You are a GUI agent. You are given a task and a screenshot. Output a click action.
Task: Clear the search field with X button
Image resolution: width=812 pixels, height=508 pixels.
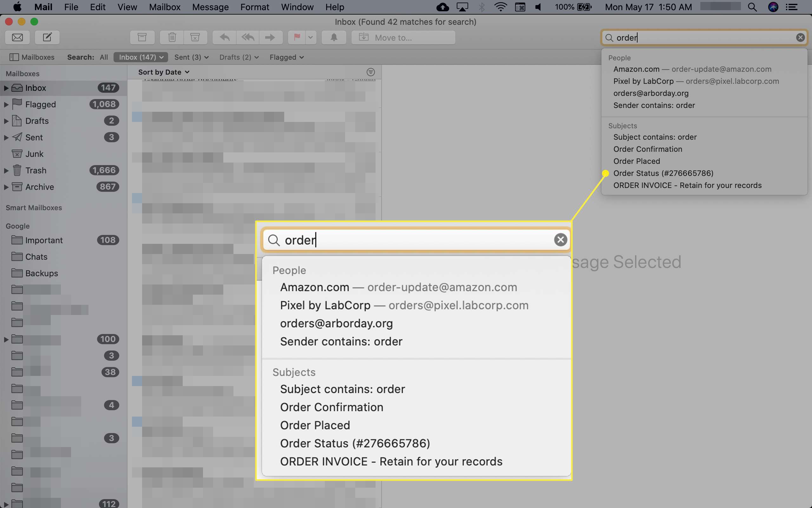[800, 37]
